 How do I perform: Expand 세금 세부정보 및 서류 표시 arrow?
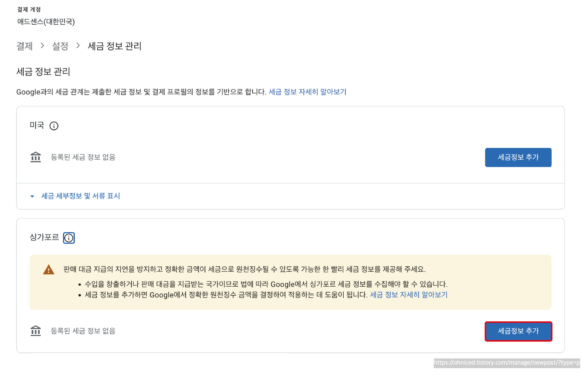point(32,196)
